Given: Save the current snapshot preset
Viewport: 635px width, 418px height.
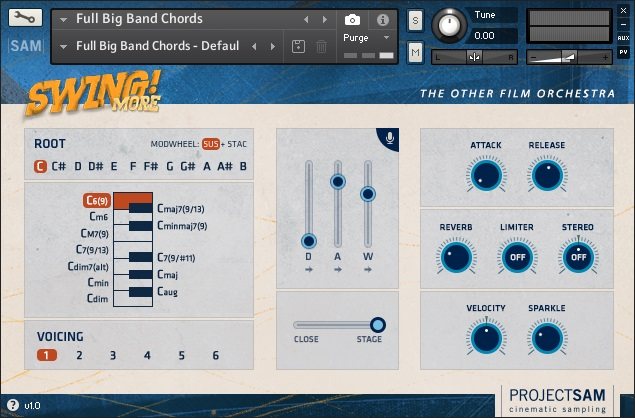Looking at the screenshot, I should 298,47.
